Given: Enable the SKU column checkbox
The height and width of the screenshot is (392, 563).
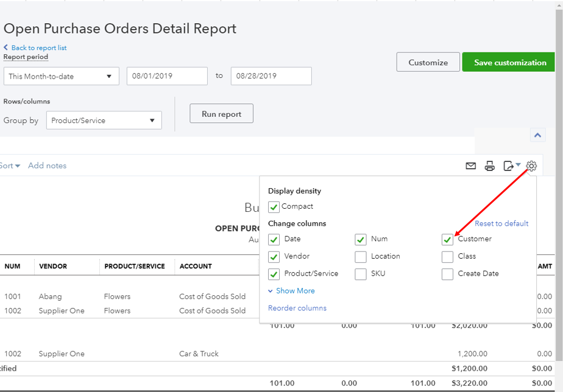Looking at the screenshot, I should pos(361,274).
